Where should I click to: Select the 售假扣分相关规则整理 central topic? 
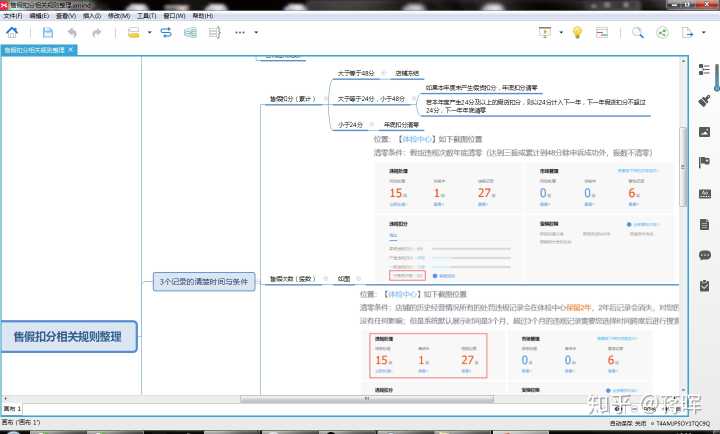pyautogui.click(x=69, y=337)
